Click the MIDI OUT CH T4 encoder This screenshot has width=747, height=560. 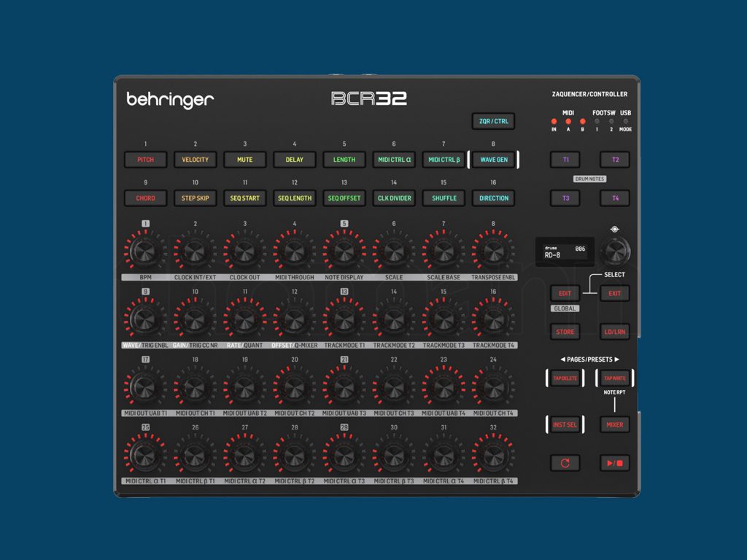(493, 387)
